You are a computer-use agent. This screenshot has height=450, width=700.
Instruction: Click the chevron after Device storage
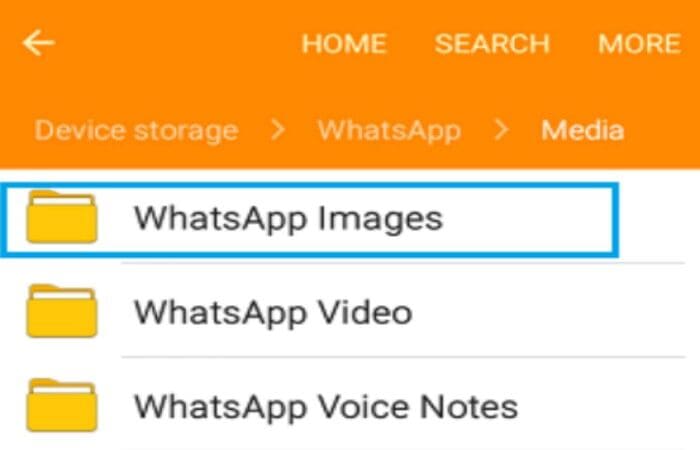tap(278, 130)
